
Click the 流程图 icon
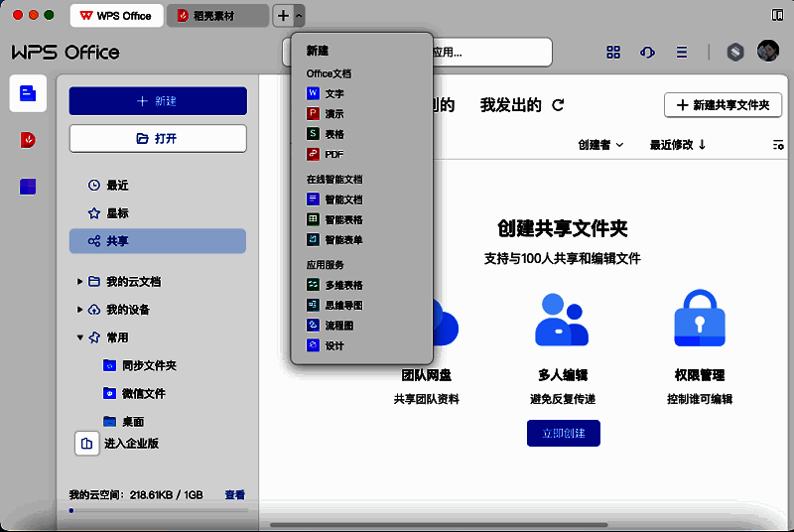coord(313,326)
